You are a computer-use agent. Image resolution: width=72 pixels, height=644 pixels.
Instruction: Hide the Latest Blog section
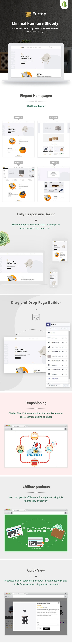click(63, 365)
